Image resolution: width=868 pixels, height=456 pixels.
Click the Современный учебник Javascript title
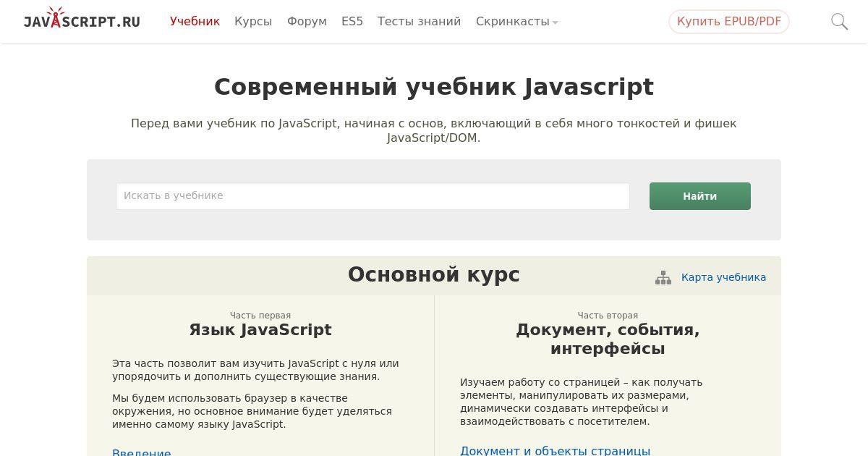point(434,87)
